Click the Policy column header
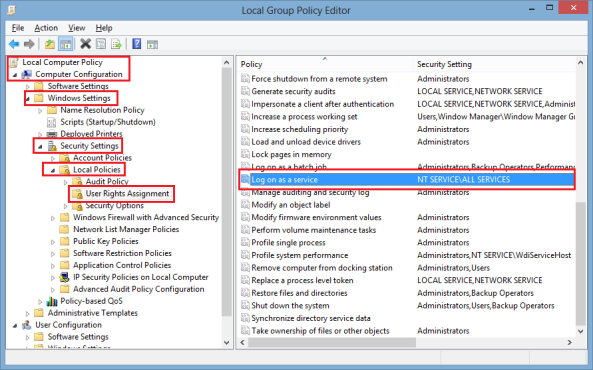Screen dimensions: 593x370 click(325, 64)
